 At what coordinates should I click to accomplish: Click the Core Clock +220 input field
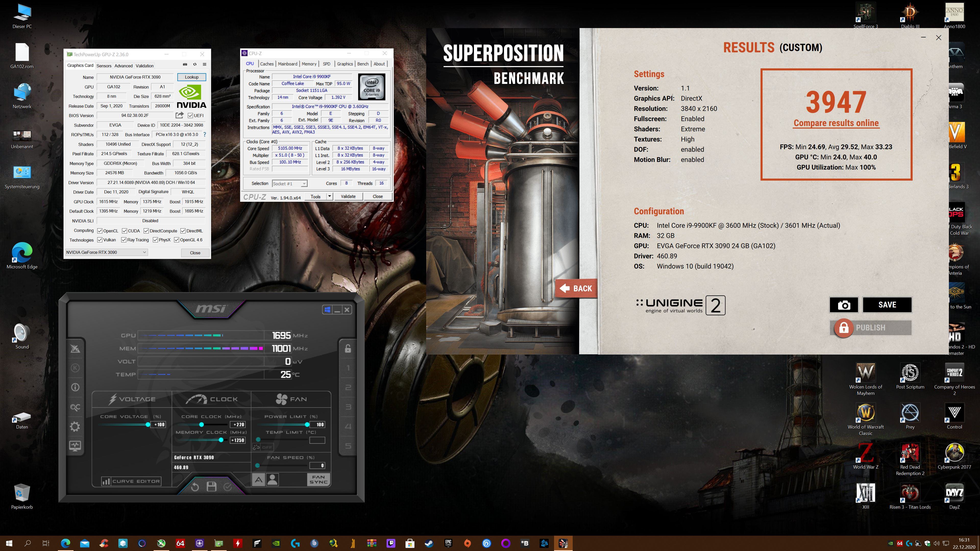238,424
